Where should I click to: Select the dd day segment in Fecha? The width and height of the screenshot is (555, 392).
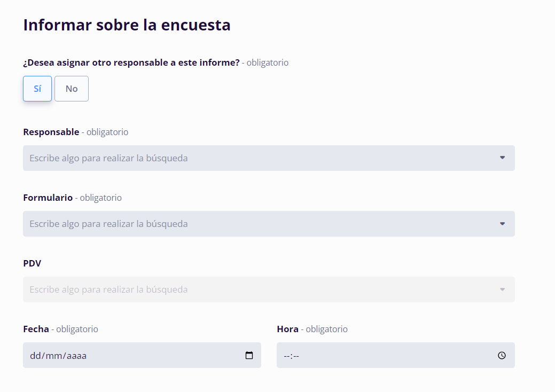[x=35, y=356]
